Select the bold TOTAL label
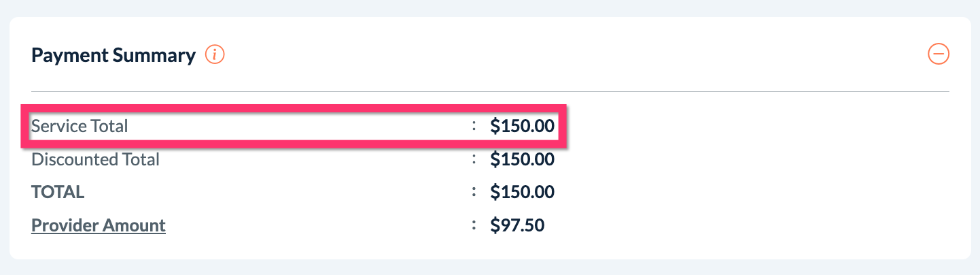This screenshot has width=980, height=275. pyautogui.click(x=58, y=192)
